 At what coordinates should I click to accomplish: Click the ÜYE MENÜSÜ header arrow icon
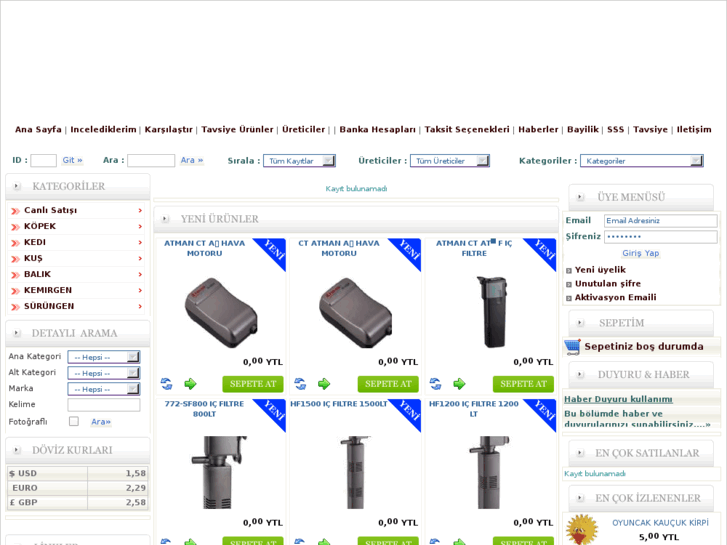point(580,197)
